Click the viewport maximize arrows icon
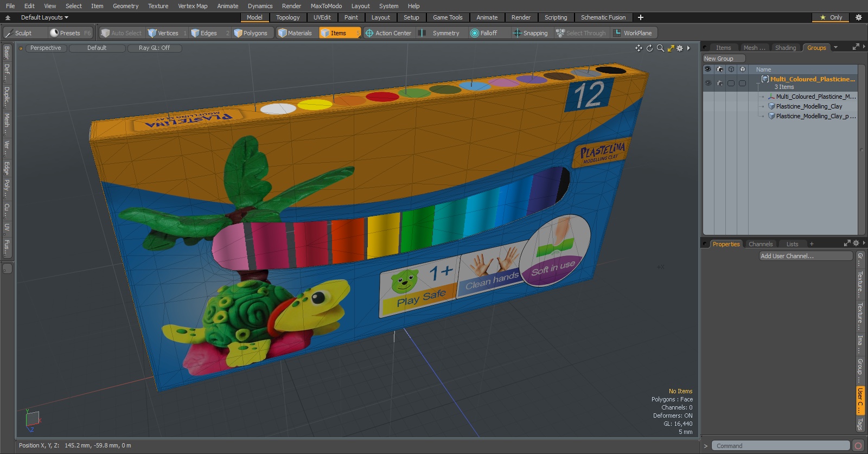The image size is (868, 454). (x=671, y=48)
